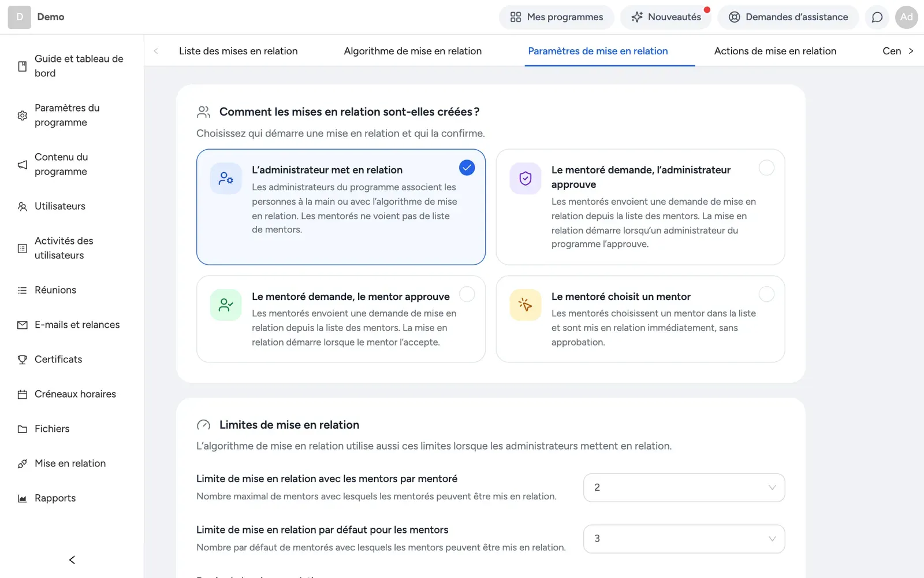Select the Paramètres de mise en relation tab
The image size is (924, 578).
[x=598, y=51]
